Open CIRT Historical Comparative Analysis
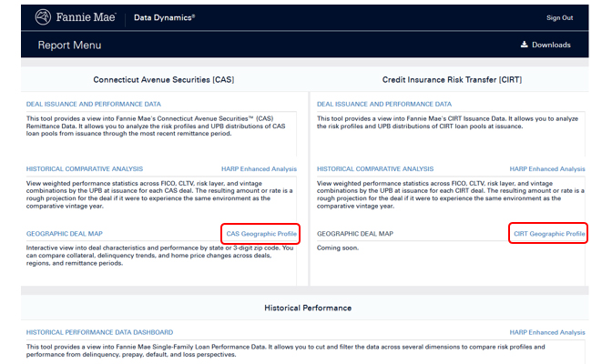Image resolution: width=612 pixels, height=364 pixels. click(x=375, y=169)
